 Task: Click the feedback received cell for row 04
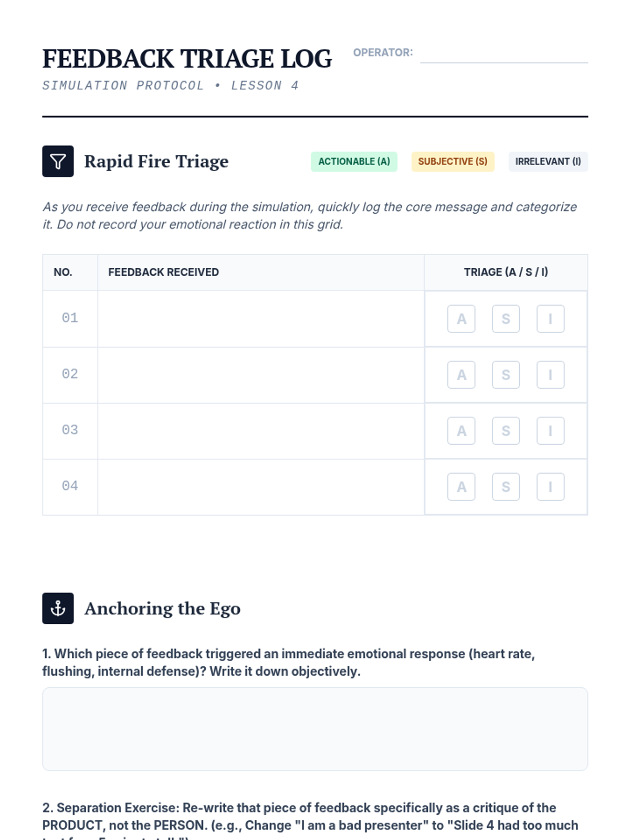260,487
